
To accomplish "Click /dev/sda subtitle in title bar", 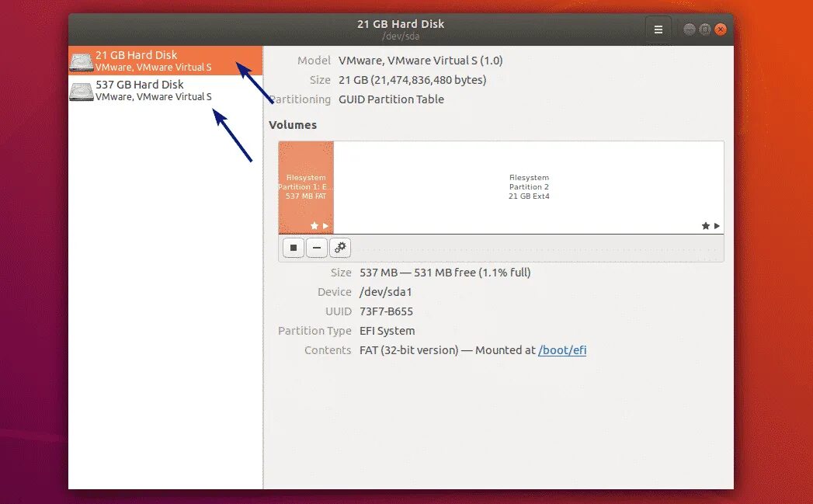I will click(x=400, y=36).
